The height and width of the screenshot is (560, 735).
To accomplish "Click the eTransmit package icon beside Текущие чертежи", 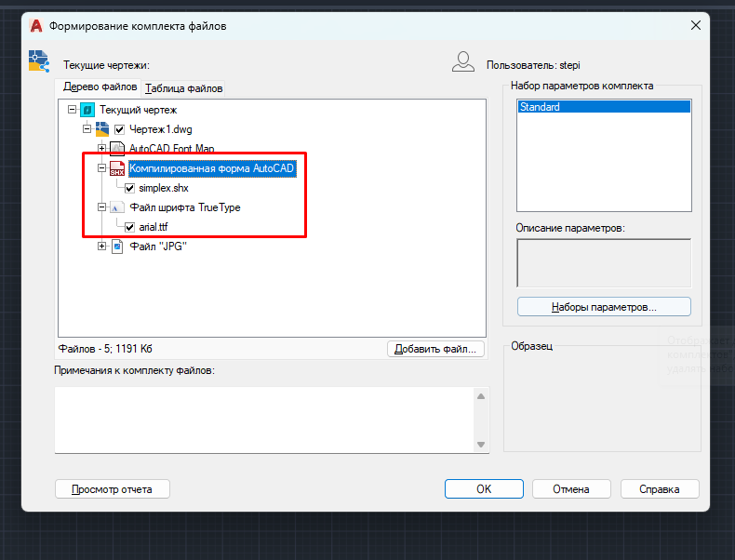I will (x=39, y=61).
